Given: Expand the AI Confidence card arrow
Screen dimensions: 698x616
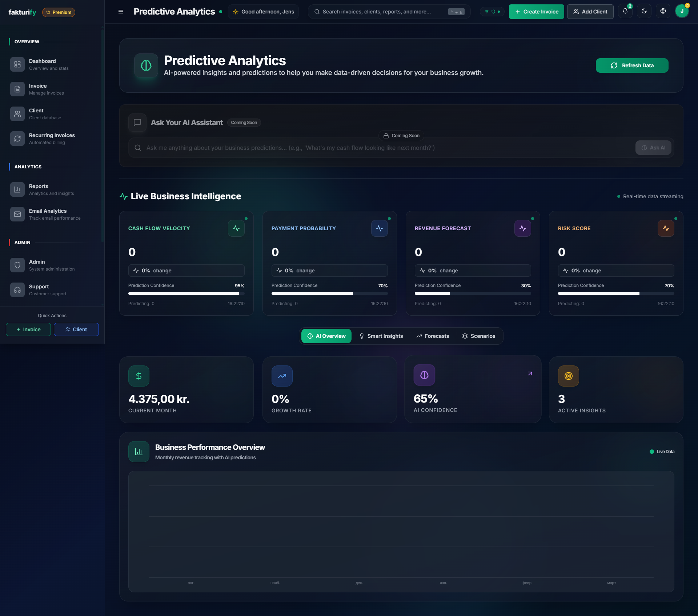Looking at the screenshot, I should tap(530, 373).
